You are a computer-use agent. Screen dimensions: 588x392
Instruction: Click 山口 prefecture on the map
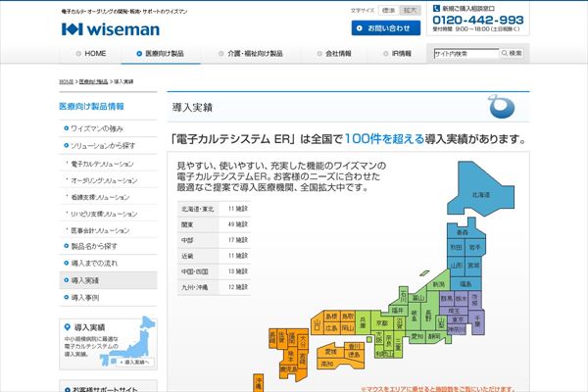click(318, 324)
